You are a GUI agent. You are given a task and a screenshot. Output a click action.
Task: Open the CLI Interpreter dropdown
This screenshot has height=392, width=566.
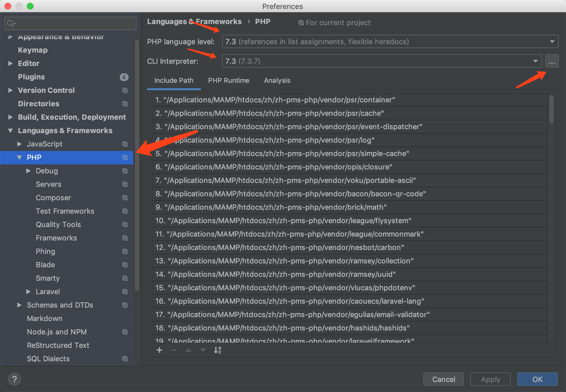[382, 61]
